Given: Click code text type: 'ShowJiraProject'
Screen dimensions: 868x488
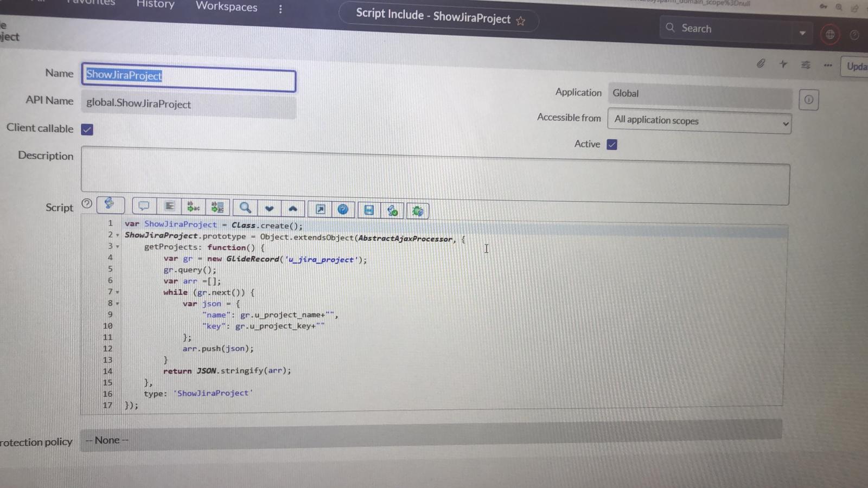Looking at the screenshot, I should (x=199, y=393).
